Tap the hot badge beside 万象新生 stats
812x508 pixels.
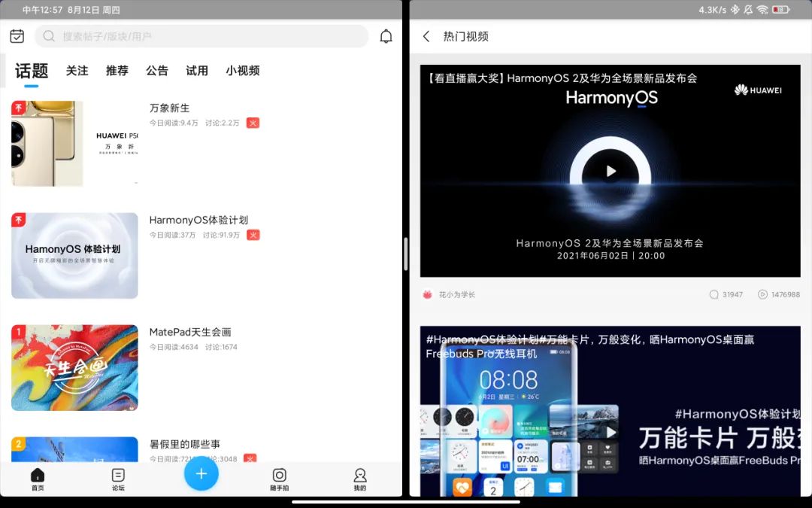click(253, 123)
